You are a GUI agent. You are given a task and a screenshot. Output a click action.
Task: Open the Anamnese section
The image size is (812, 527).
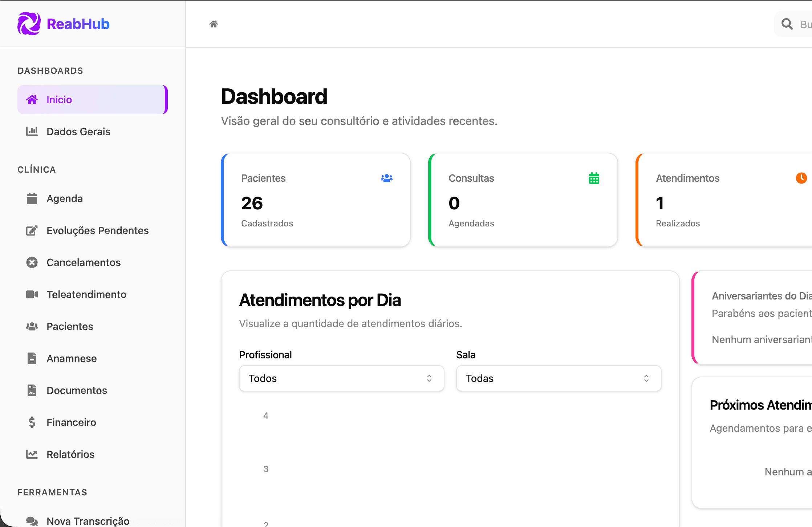(x=71, y=358)
